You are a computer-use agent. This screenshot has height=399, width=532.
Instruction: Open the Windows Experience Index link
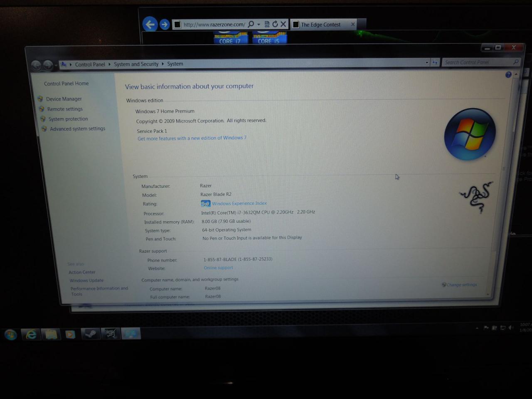(x=239, y=203)
